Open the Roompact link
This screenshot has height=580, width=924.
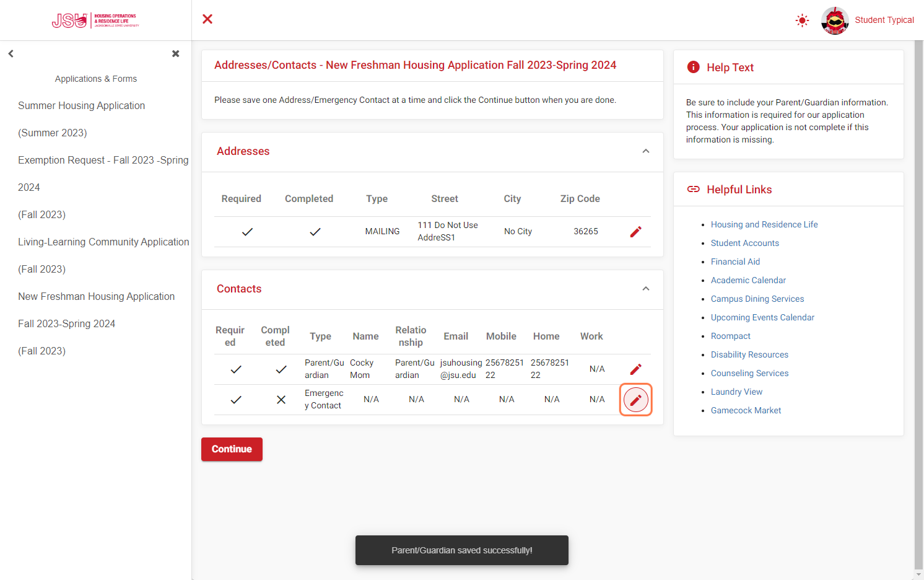pyautogui.click(x=731, y=336)
